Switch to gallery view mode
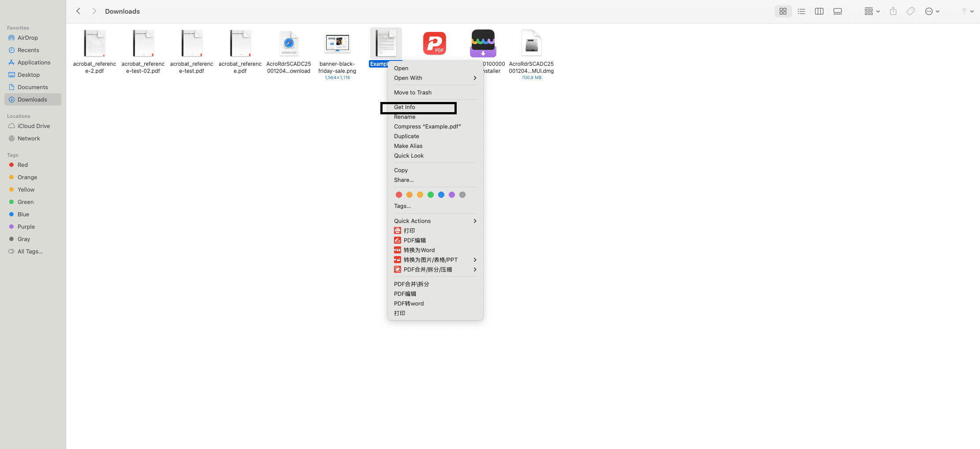 click(x=837, y=11)
